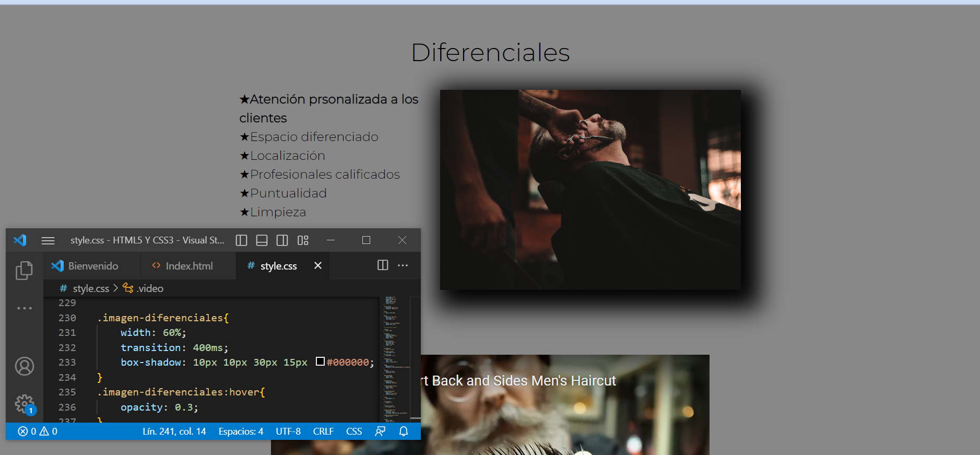Screen dimensions: 980x455
Task: Open the Back and Sides Men's Haircut video title
Action: pyautogui.click(x=519, y=381)
